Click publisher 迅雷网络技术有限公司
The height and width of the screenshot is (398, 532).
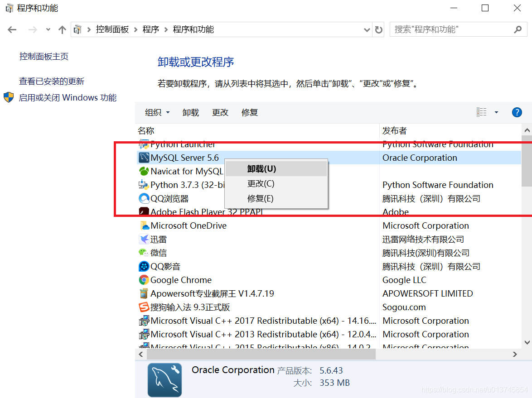tap(423, 240)
